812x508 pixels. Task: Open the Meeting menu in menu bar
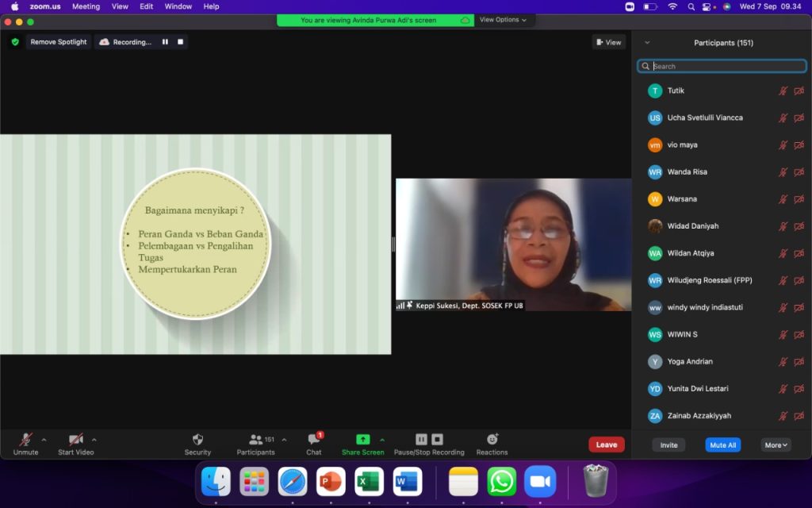click(x=86, y=6)
